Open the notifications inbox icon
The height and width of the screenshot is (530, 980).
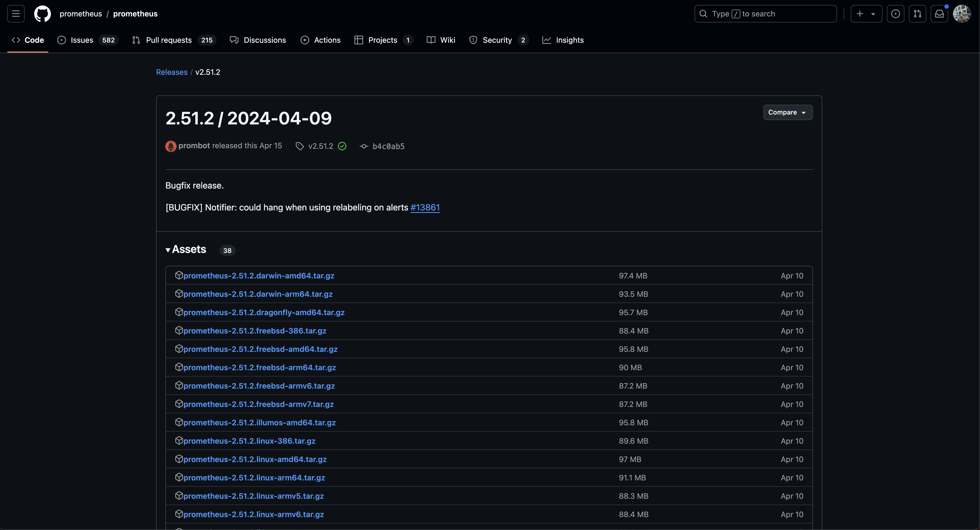click(x=939, y=14)
